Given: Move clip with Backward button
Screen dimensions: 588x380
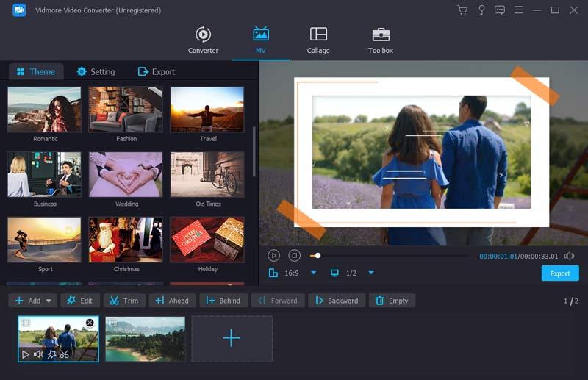Looking at the screenshot, I should click(337, 301).
